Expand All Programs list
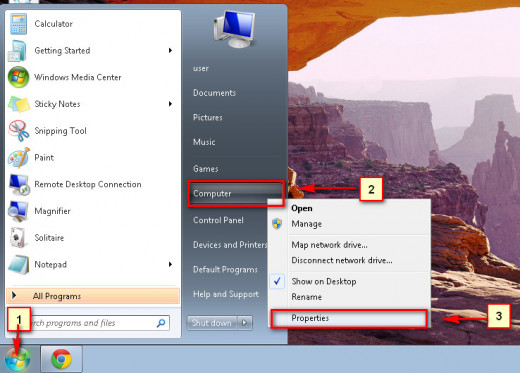520x373 pixels. click(x=93, y=296)
